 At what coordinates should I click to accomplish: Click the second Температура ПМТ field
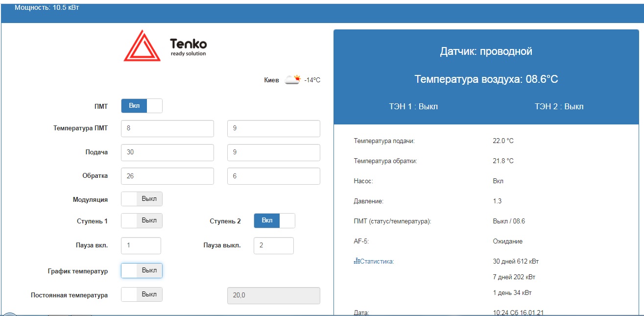(274, 128)
